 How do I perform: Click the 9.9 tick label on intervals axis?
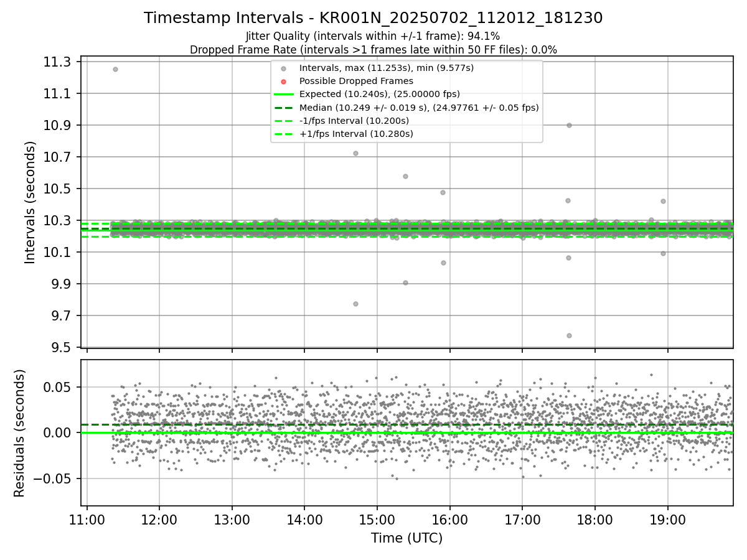click(x=61, y=284)
